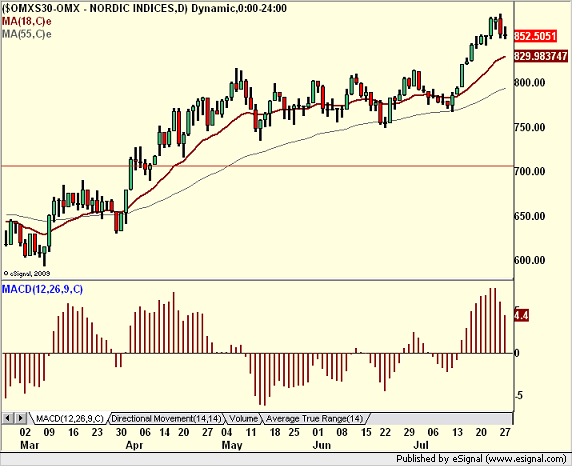Click the Apr month label on time axis
Screen dimensions: 572x466
pos(134,445)
